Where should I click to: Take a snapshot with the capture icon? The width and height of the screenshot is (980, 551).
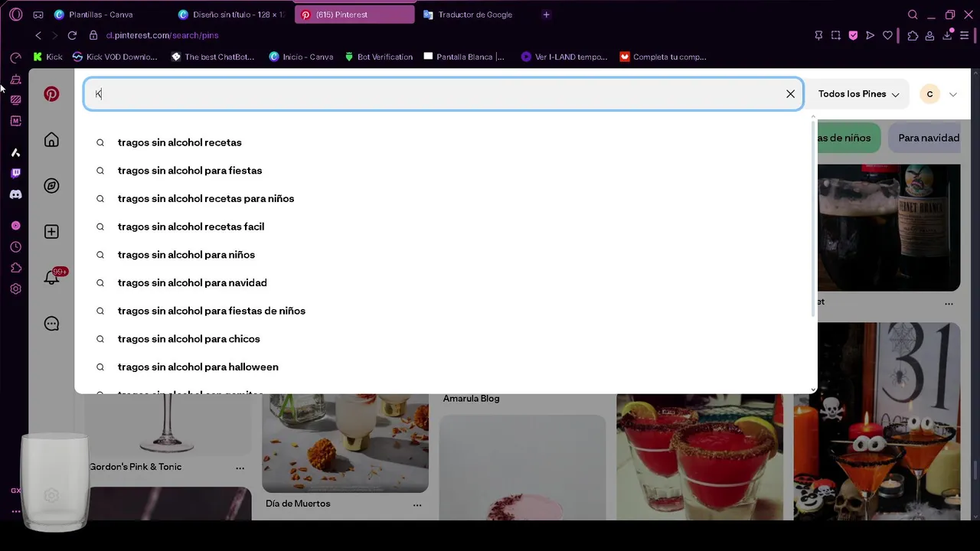(836, 35)
